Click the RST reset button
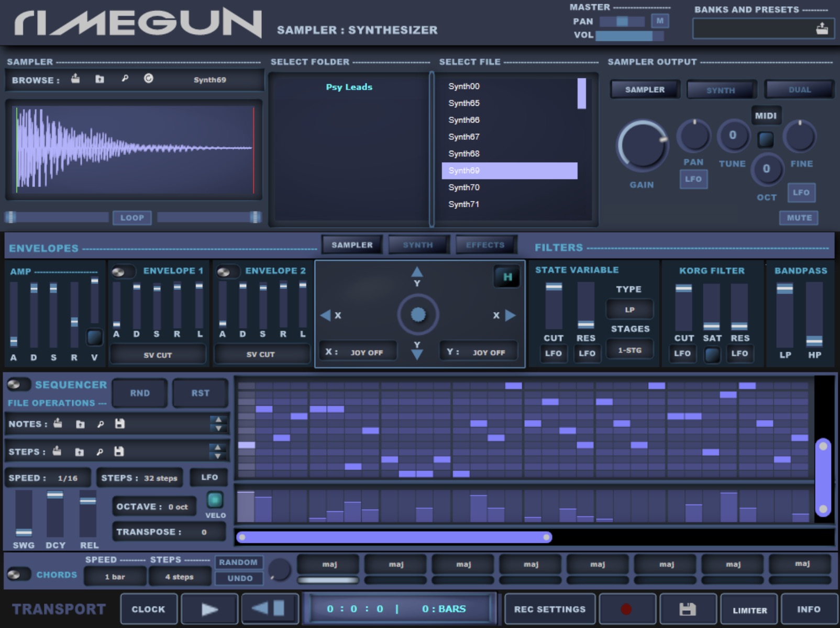Viewport: 840px width, 628px height. coord(200,393)
